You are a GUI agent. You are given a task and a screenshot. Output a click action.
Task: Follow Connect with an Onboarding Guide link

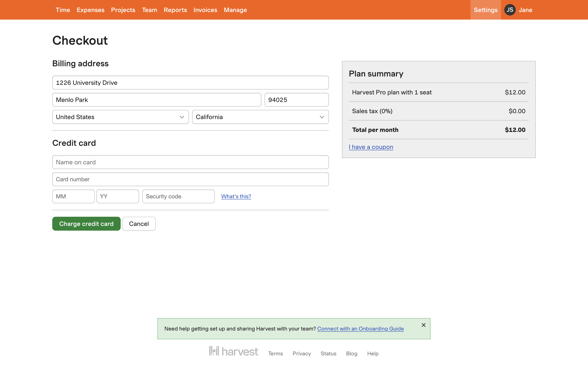click(360, 329)
